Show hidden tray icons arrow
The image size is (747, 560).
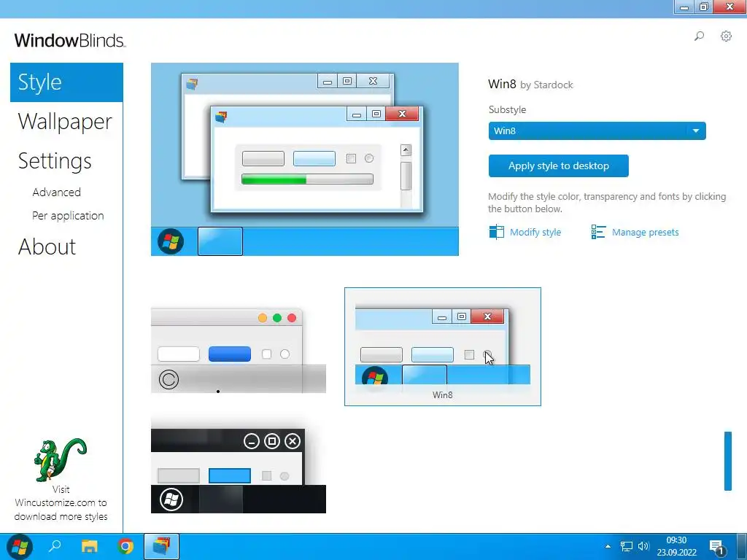(x=608, y=546)
